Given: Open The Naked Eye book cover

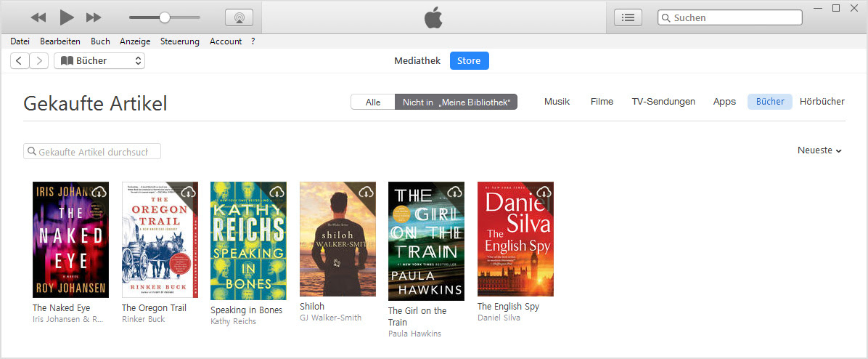Looking at the screenshot, I should pos(71,240).
